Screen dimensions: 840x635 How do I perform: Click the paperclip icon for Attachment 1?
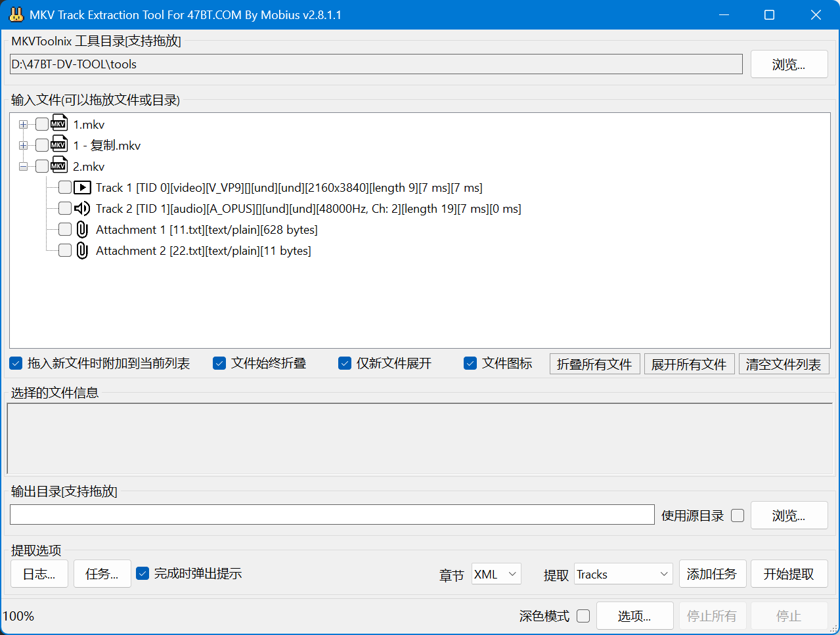[x=82, y=230]
